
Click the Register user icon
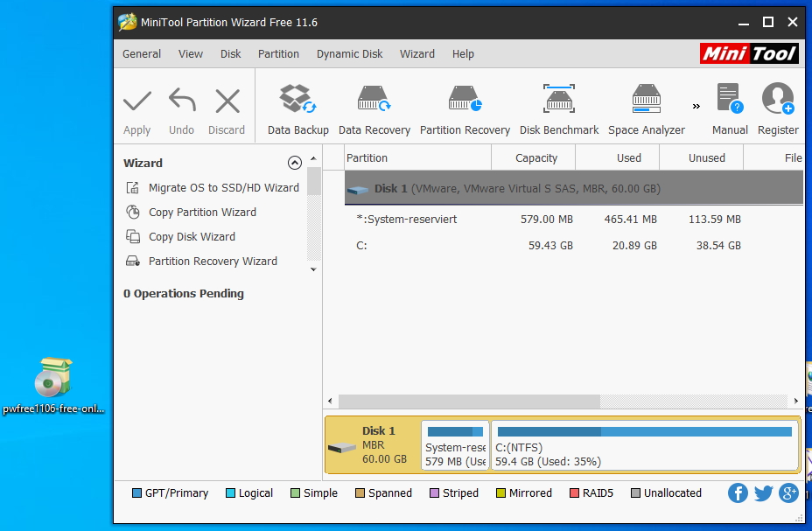pos(778,98)
